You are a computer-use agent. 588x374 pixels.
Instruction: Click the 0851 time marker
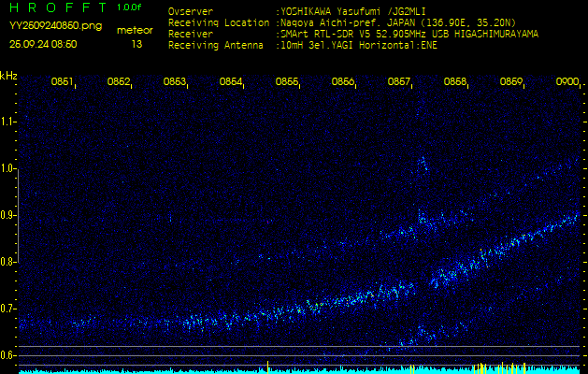point(63,82)
